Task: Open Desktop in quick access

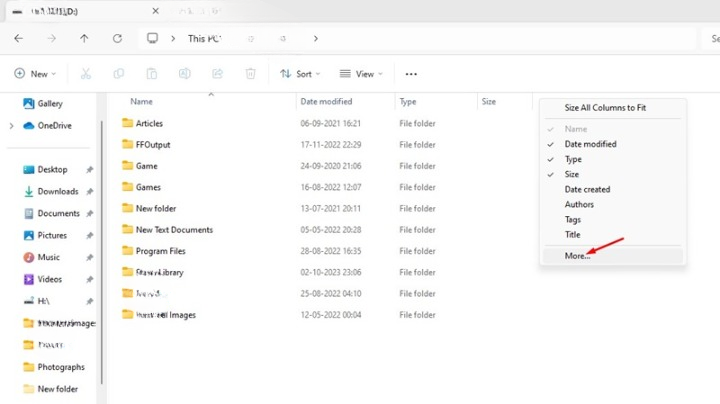Action: (45, 169)
